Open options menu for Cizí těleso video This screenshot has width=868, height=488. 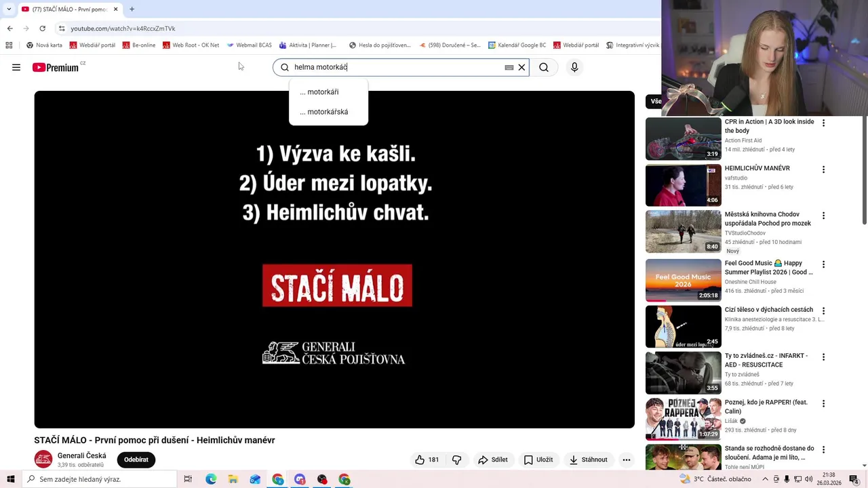pos(823,311)
